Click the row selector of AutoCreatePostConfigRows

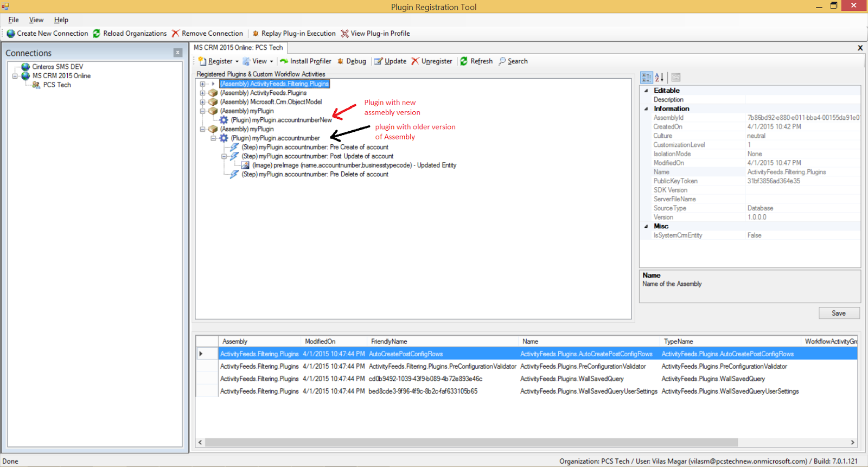(x=207, y=354)
